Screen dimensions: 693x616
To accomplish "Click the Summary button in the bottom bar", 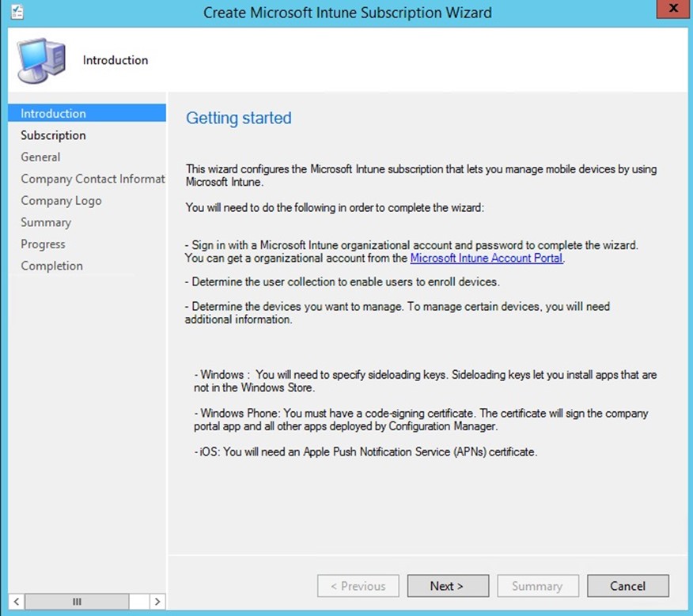I will pos(537,586).
